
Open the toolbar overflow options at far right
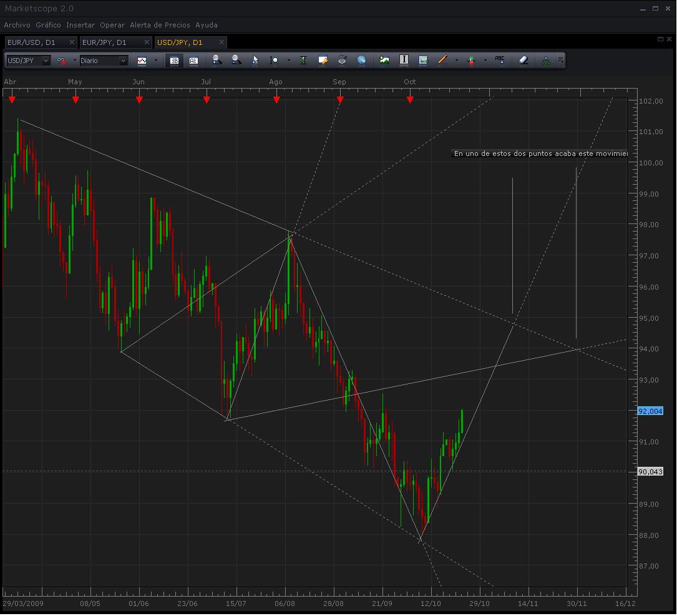560,61
